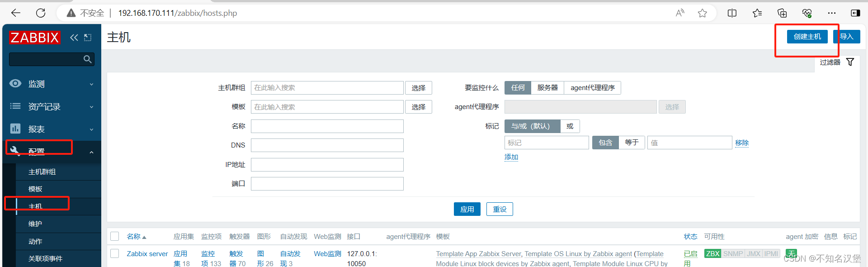Toggle browser sidebar icon
This screenshot has height=267, width=868.
tap(855, 13)
